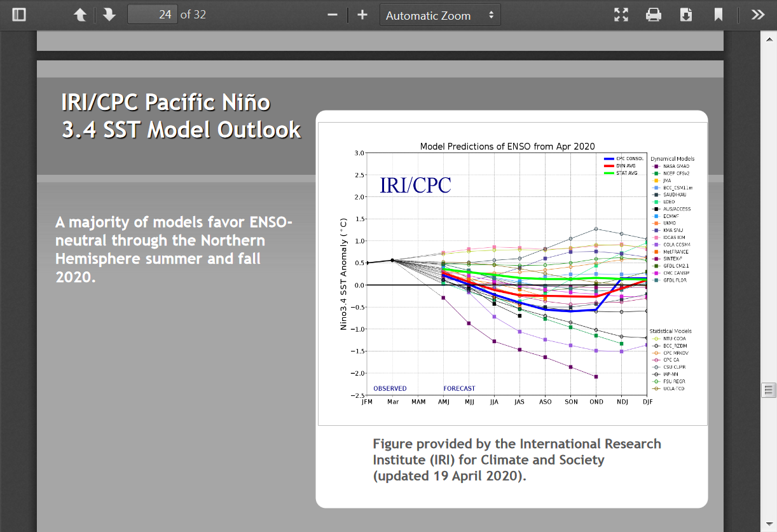The height and width of the screenshot is (532, 777).
Task: Click the 'Dynamical Models' legend heading
Action: 672,159
